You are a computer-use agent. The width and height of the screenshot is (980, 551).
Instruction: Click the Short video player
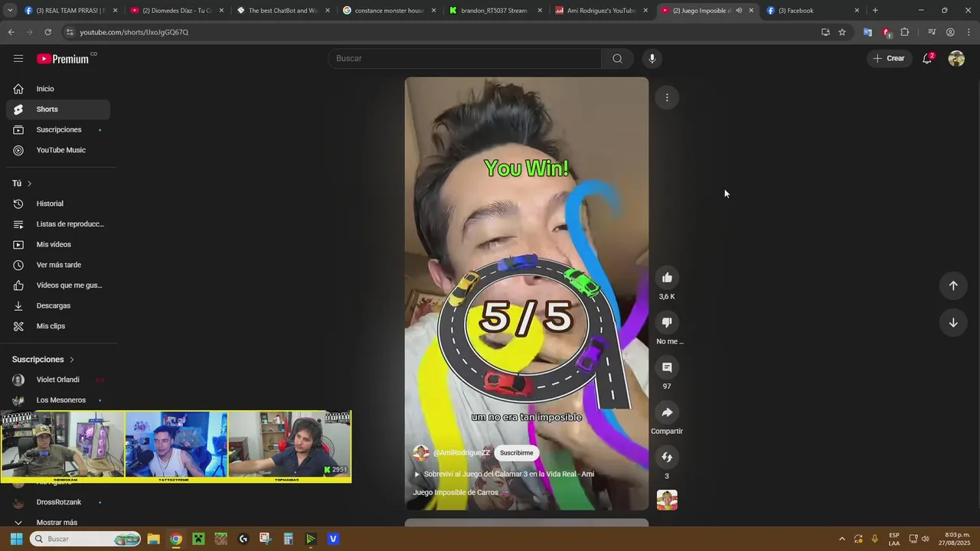527,293
